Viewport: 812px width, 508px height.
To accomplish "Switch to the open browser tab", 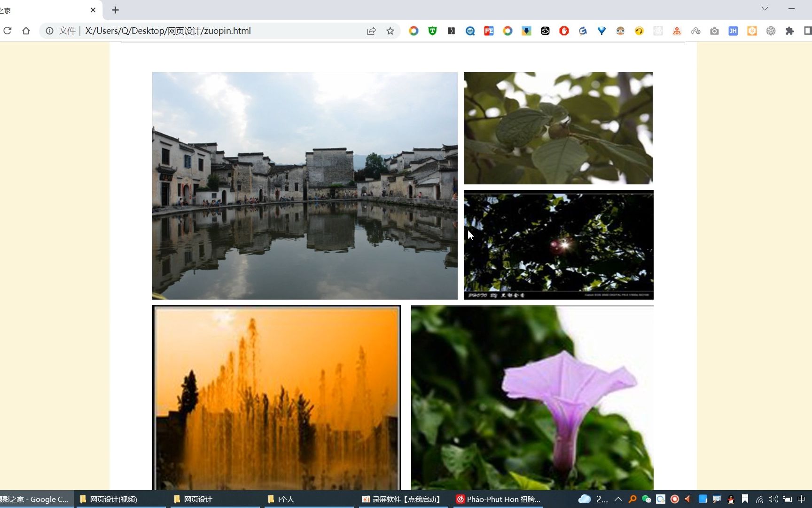I will click(x=47, y=10).
